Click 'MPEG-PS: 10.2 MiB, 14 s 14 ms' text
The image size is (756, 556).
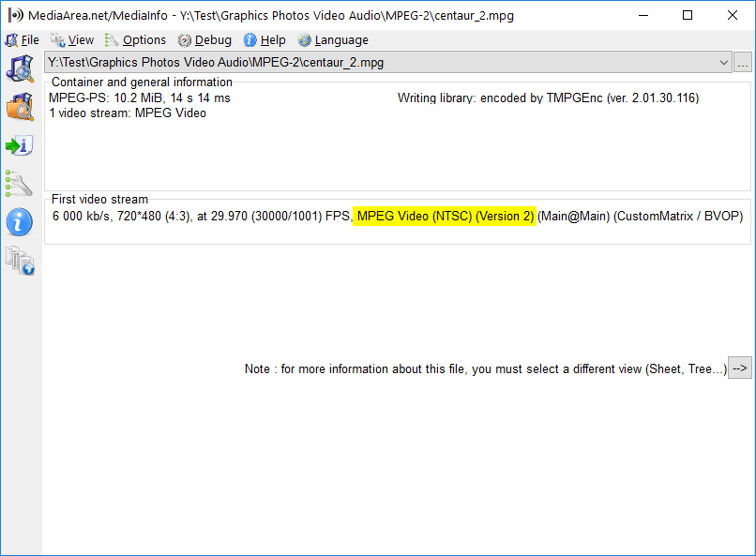[x=140, y=98]
